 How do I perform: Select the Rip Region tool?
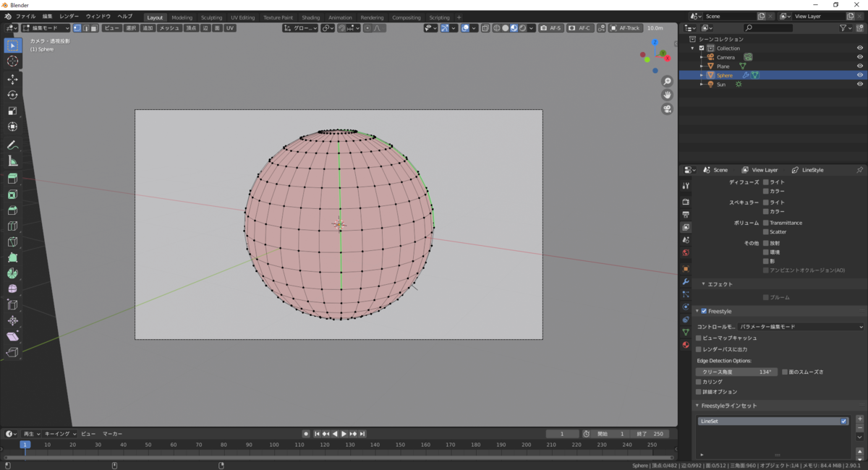[12, 352]
